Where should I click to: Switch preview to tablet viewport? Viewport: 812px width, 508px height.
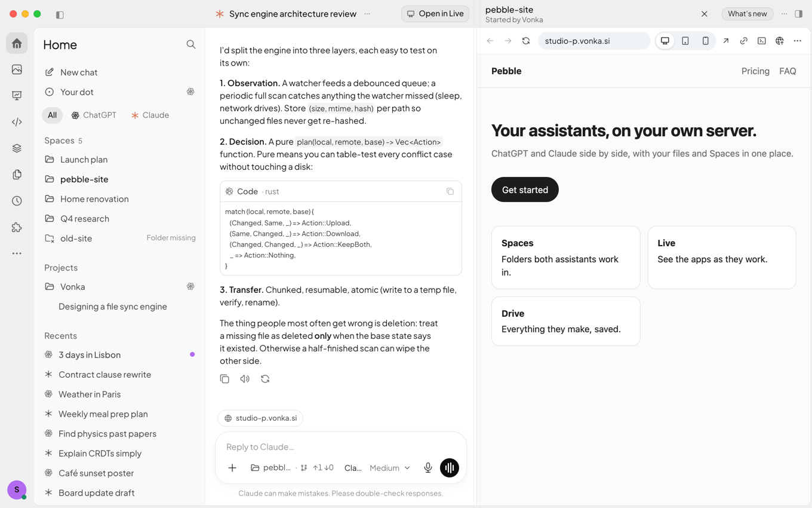point(685,41)
